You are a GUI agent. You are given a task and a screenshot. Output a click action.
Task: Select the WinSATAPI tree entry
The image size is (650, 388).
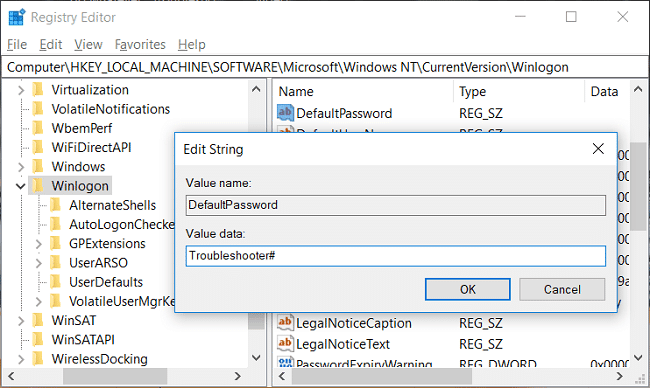point(83,340)
